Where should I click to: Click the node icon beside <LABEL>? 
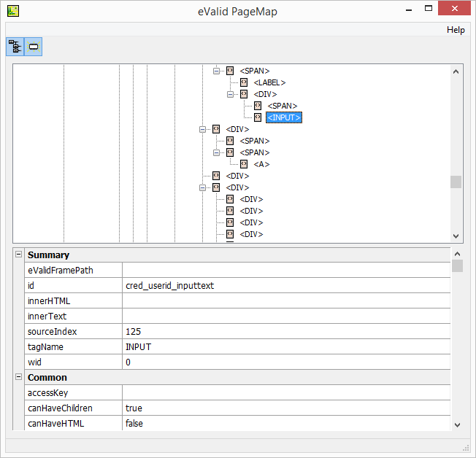(x=244, y=82)
